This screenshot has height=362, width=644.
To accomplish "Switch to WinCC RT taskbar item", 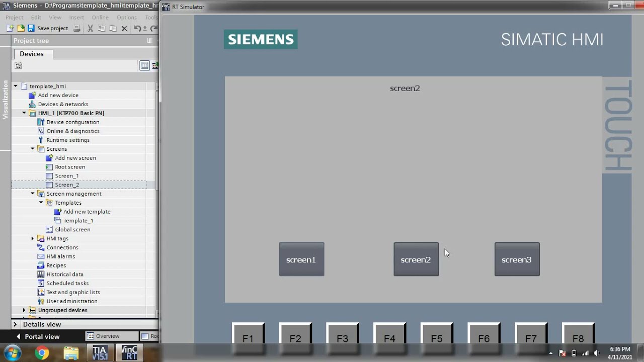I will pos(130,353).
